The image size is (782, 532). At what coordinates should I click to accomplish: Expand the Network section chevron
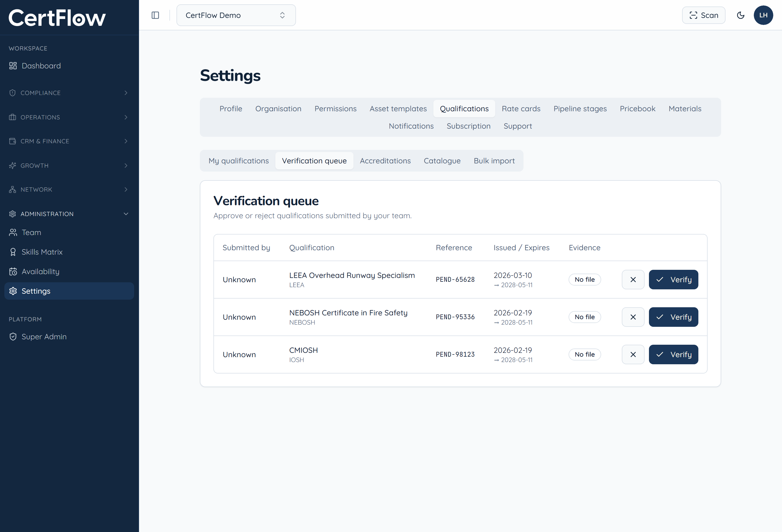click(x=126, y=190)
